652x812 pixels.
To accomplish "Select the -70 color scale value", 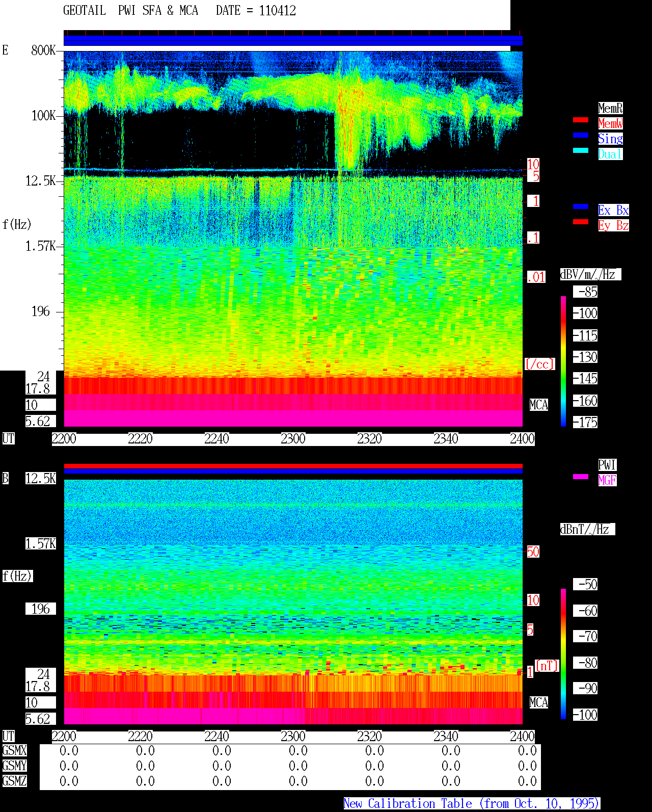I will (586, 636).
